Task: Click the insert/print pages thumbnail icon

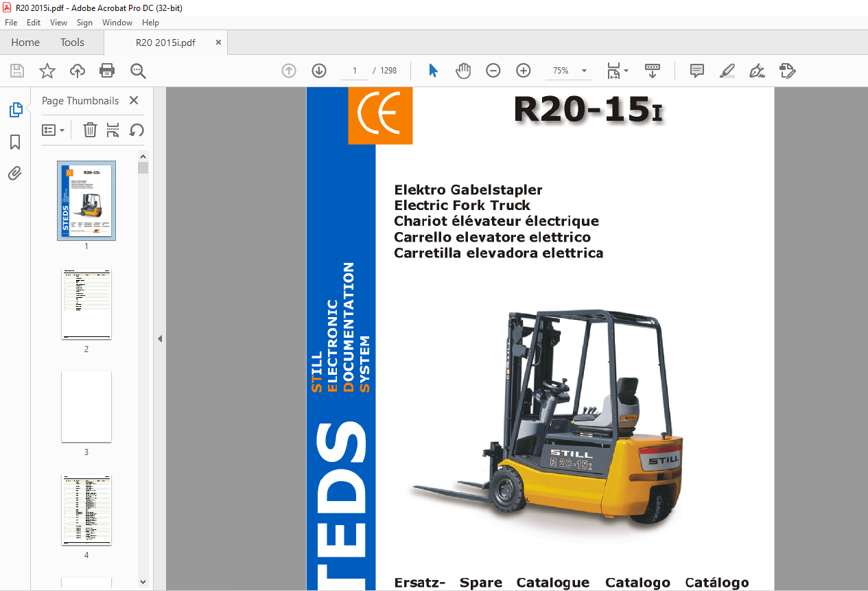Action: coord(113,130)
